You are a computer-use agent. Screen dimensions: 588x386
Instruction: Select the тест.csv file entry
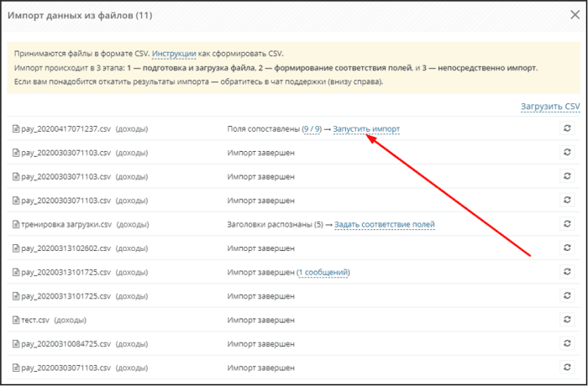pos(35,321)
